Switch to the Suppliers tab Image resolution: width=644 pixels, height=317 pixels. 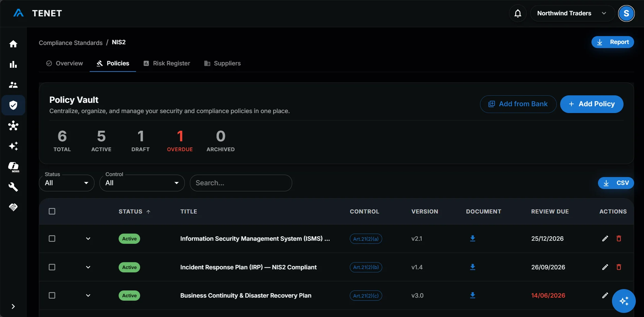click(x=222, y=63)
